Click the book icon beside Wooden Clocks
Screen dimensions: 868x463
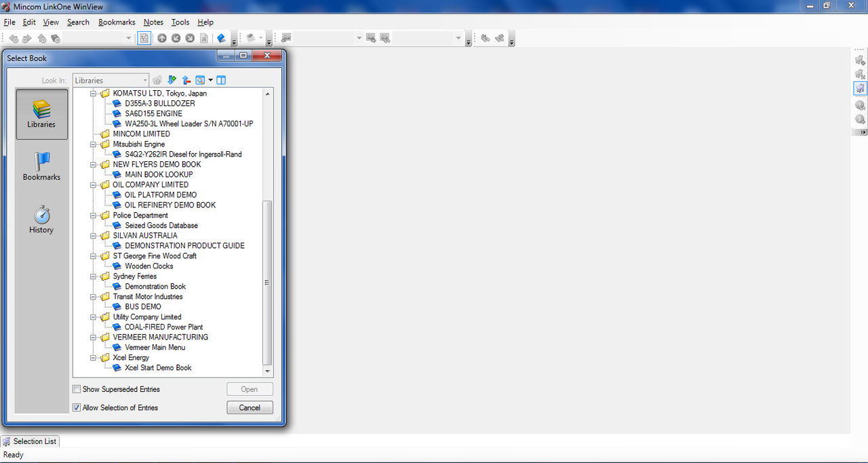[x=117, y=266]
